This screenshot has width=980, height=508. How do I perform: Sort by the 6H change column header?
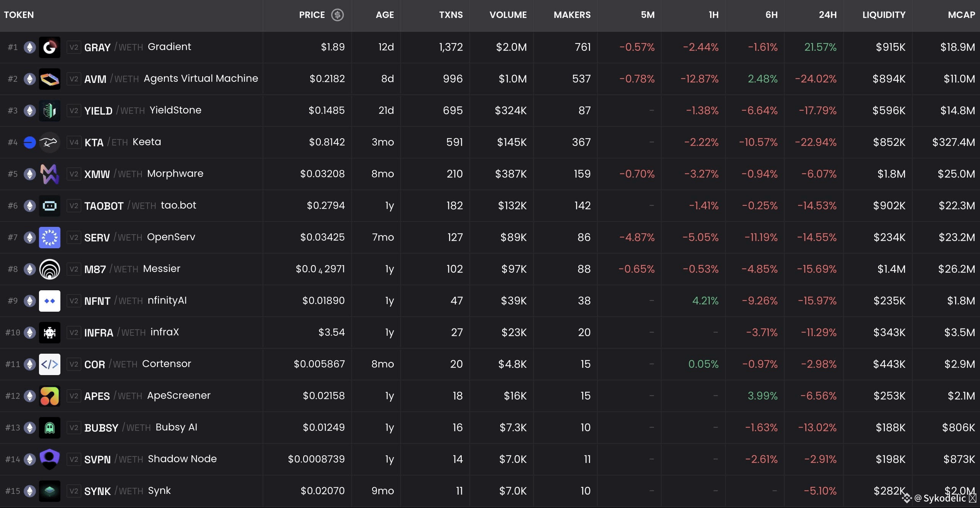tap(771, 15)
